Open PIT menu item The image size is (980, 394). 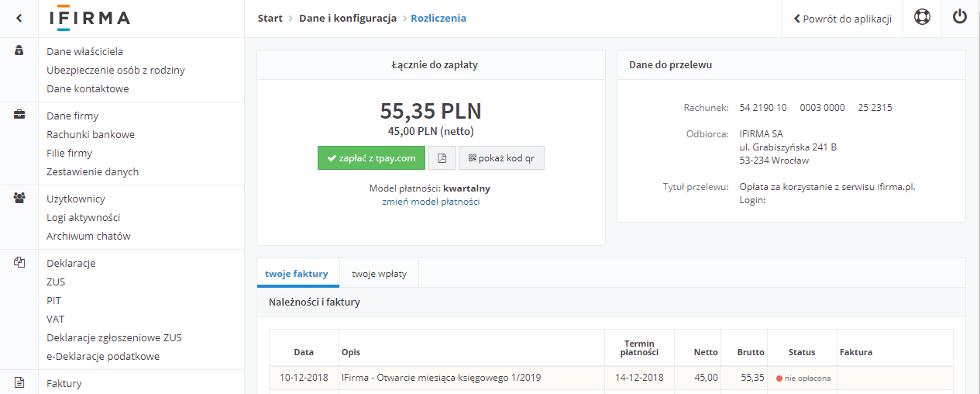(53, 300)
